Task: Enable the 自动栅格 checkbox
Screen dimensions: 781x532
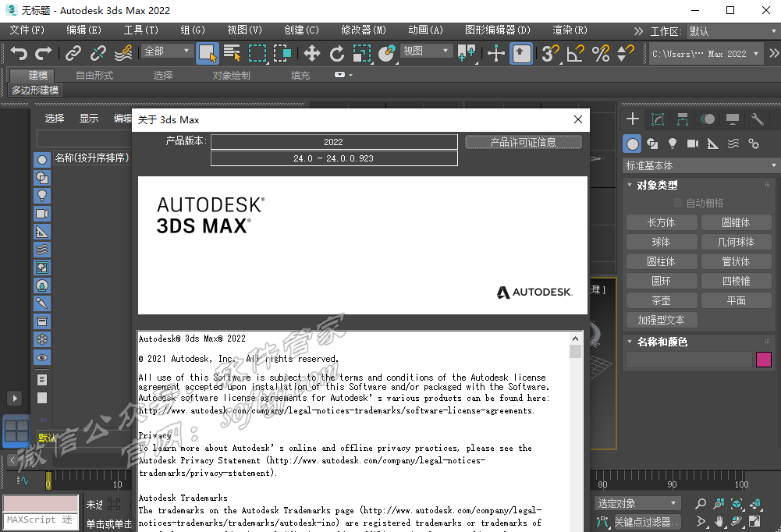Action: [x=678, y=203]
